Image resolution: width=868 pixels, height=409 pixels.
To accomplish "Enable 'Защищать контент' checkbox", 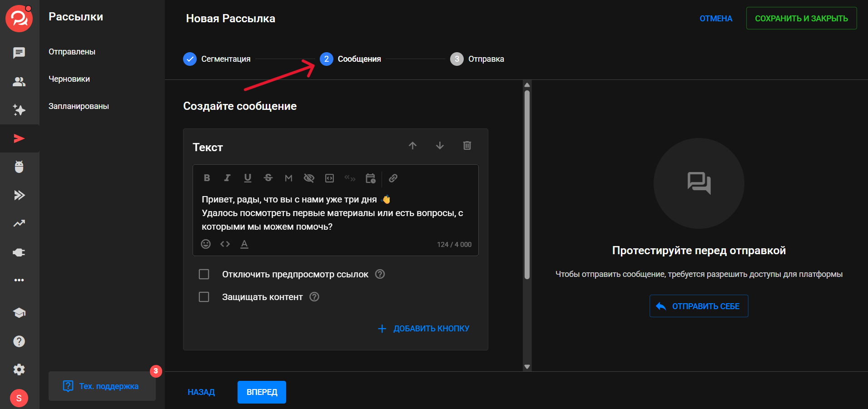I will [204, 297].
